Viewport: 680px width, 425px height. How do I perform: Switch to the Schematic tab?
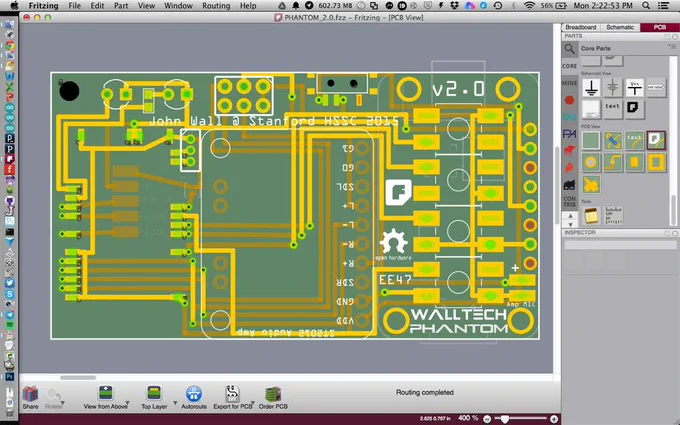620,27
